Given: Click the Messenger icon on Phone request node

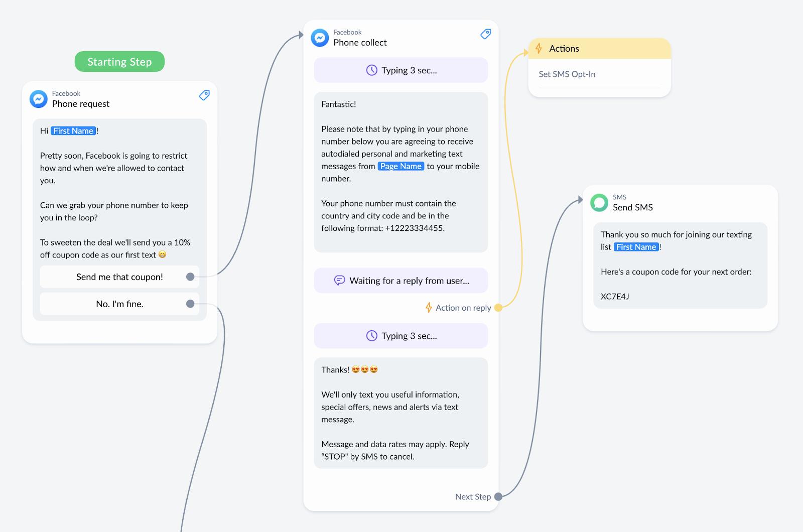Looking at the screenshot, I should tap(39, 99).
